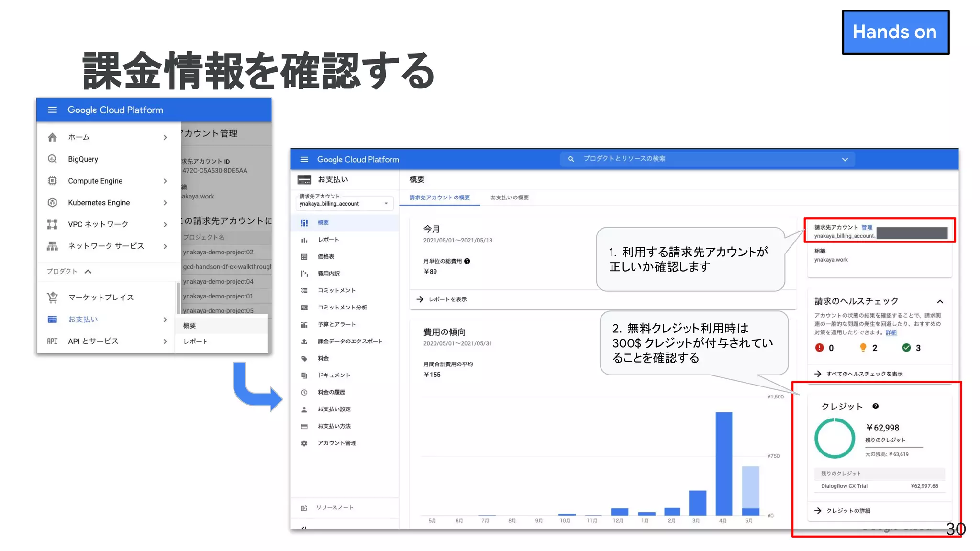Click 管理 link next to 請求先アカウント
The height and width of the screenshot is (551, 980).
[x=867, y=227]
